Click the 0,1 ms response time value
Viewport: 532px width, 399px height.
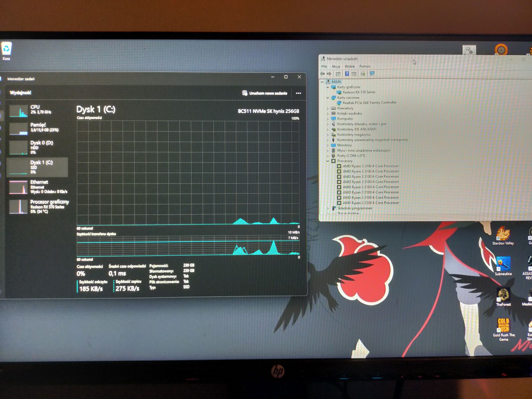117,273
